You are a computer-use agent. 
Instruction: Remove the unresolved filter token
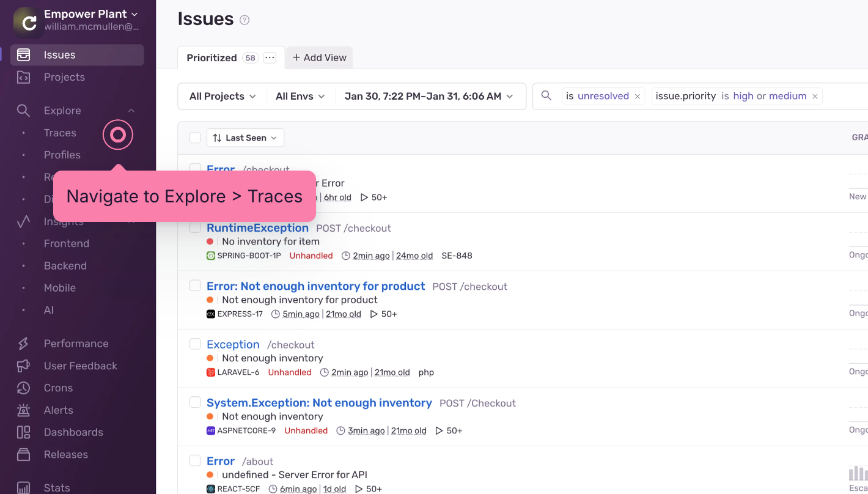point(637,96)
